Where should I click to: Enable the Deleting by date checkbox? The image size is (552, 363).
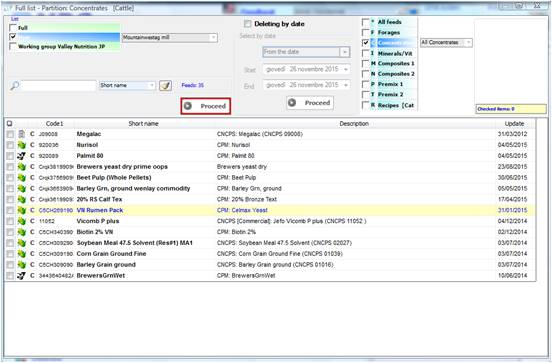click(x=247, y=24)
